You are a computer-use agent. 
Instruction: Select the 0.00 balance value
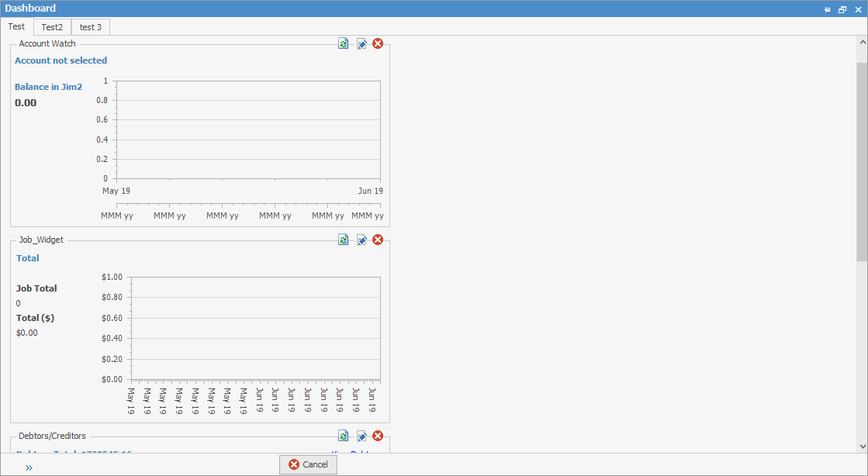pos(26,103)
